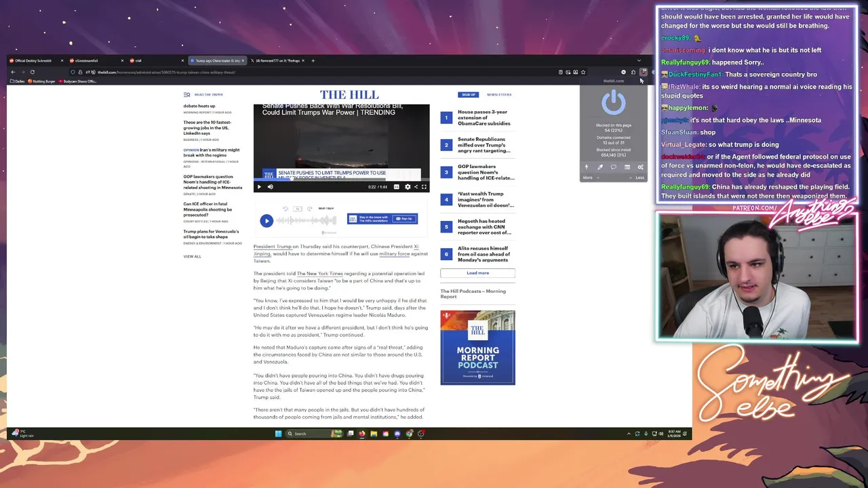Bookmark this page with the star icon
Image resolution: width=868 pixels, height=488 pixels.
pos(583,72)
